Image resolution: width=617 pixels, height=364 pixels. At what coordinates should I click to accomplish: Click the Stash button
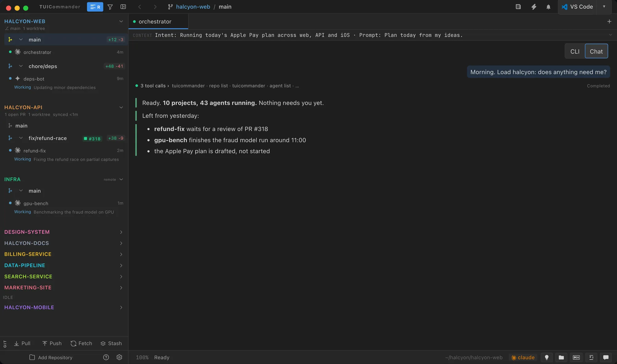tap(111, 344)
